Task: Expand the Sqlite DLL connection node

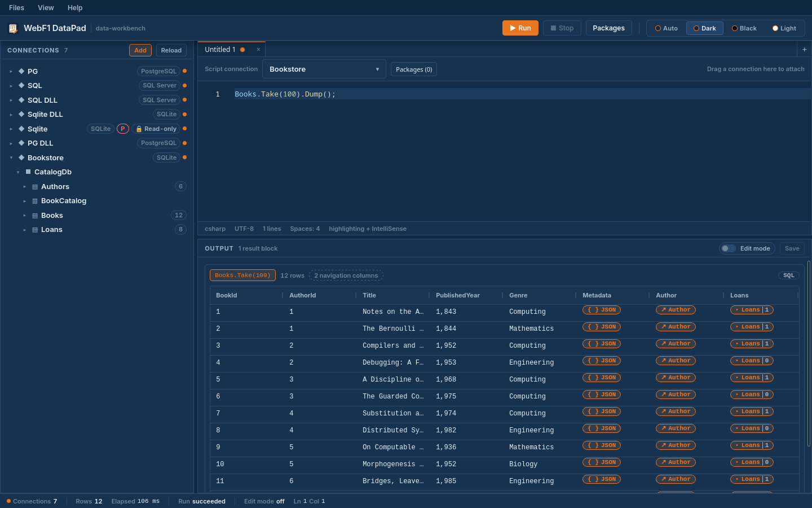Action: (11, 115)
